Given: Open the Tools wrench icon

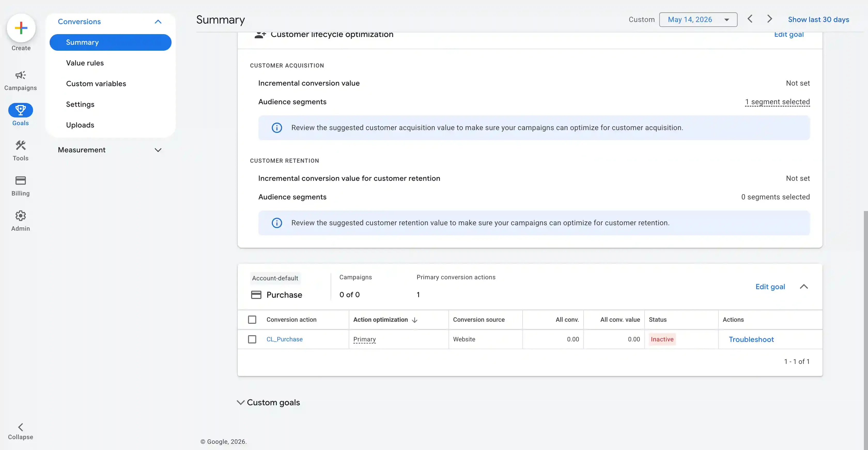Looking at the screenshot, I should pyautogui.click(x=21, y=145).
